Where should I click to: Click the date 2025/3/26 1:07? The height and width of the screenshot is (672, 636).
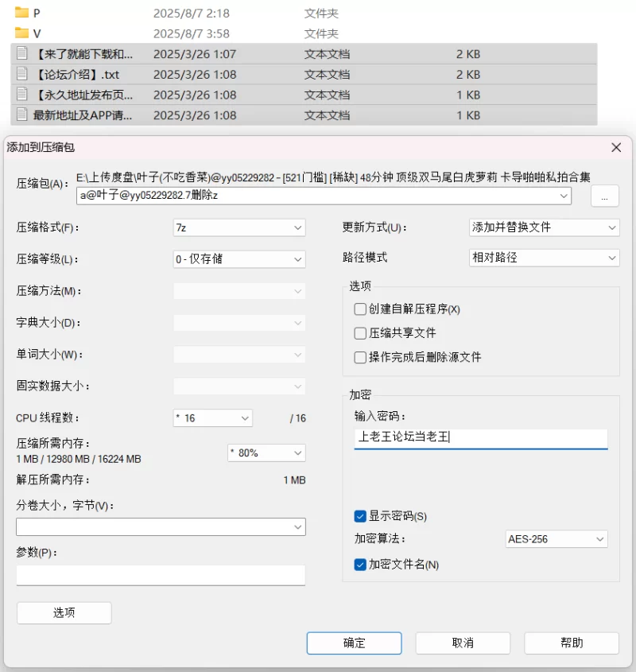click(195, 54)
